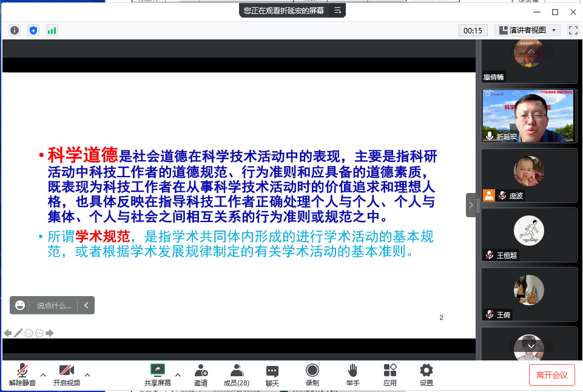Toggle 共享屏幕 screen sharing
The width and height of the screenshot is (583, 392).
pos(158,374)
